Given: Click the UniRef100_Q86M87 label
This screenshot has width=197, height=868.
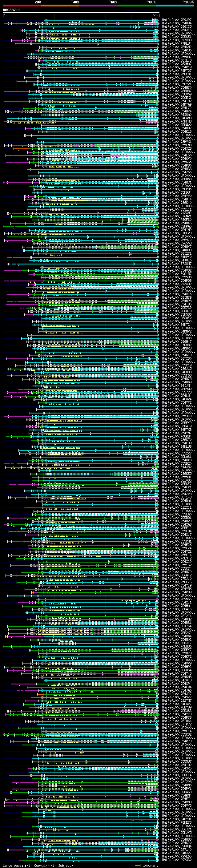Looking at the screenshot, I should (x=177, y=91).
